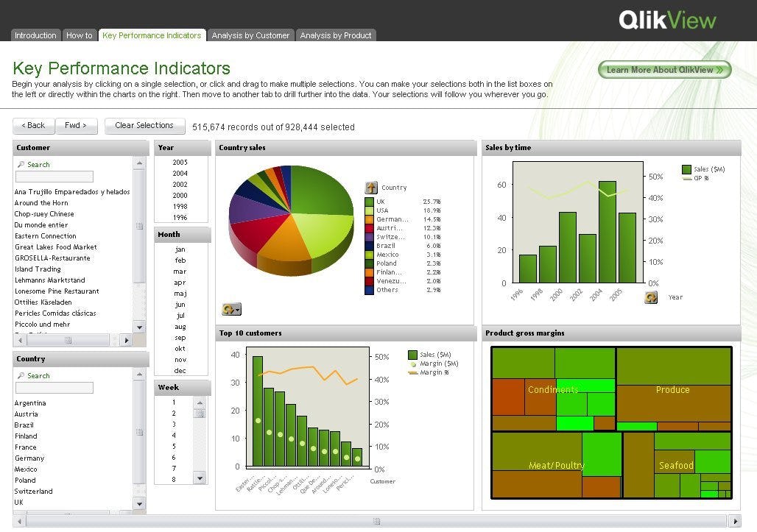757x532 pixels.
Task: Click right arrow of Customer horizontal scrollbar
Action: coord(126,340)
